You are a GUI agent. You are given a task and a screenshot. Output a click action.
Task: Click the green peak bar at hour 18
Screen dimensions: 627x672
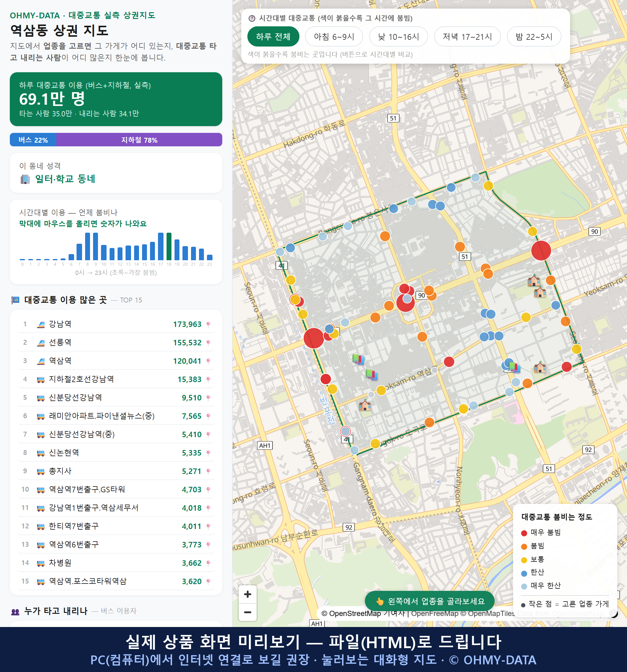tap(169, 246)
